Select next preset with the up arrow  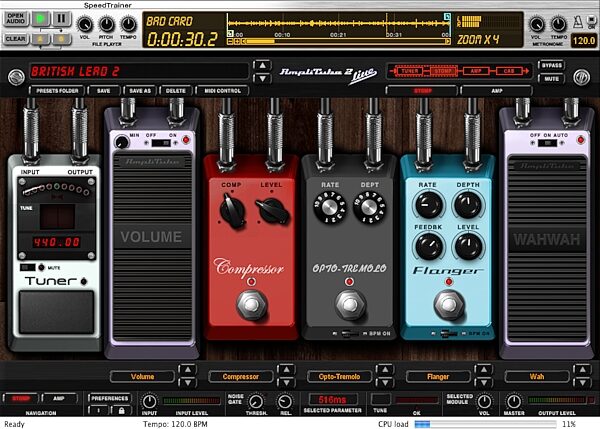[262, 65]
